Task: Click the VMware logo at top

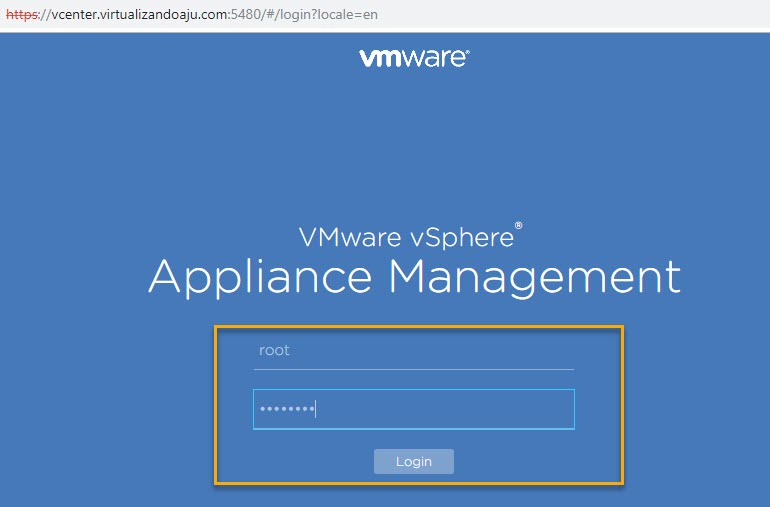Action: tap(414, 58)
